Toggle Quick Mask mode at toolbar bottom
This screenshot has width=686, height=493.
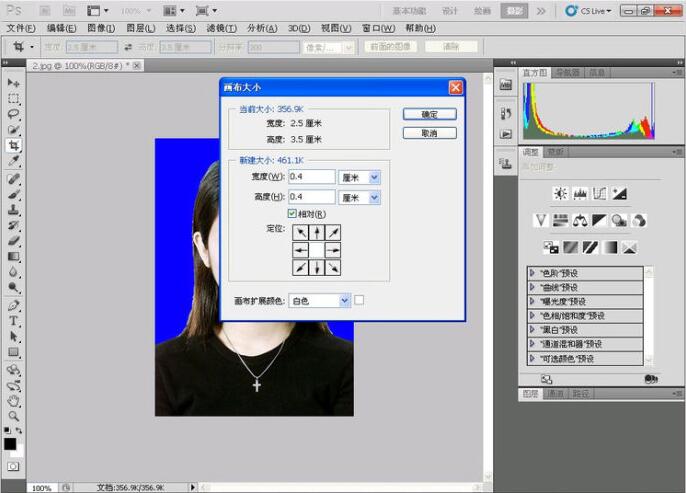14,466
